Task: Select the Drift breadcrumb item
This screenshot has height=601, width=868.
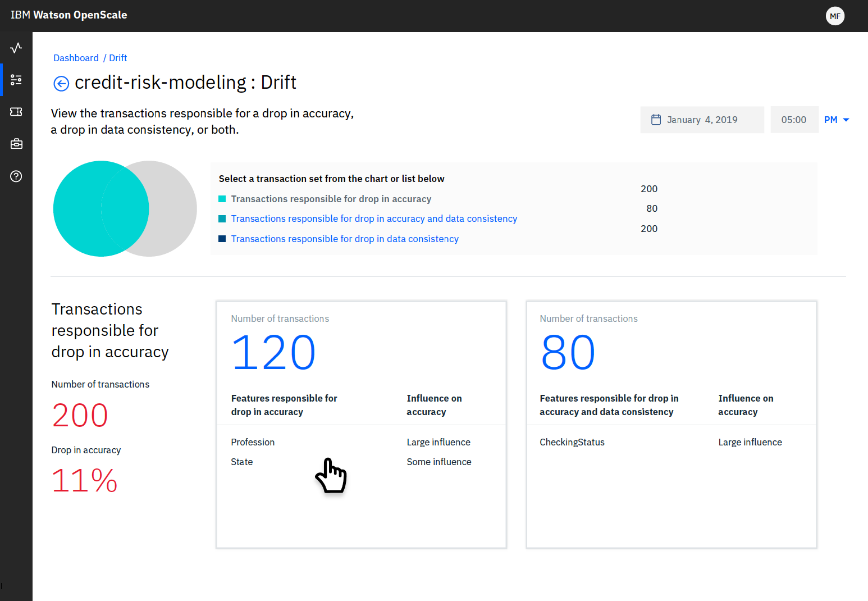Action: (x=118, y=58)
